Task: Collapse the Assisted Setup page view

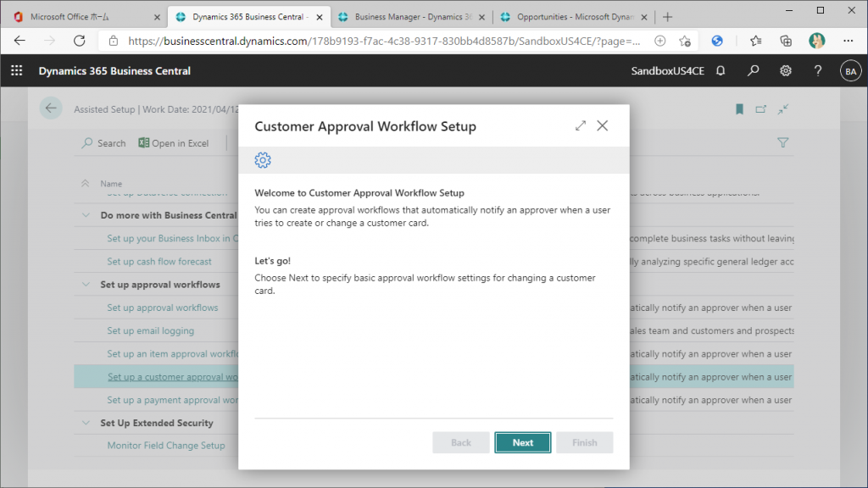Action: pos(782,109)
